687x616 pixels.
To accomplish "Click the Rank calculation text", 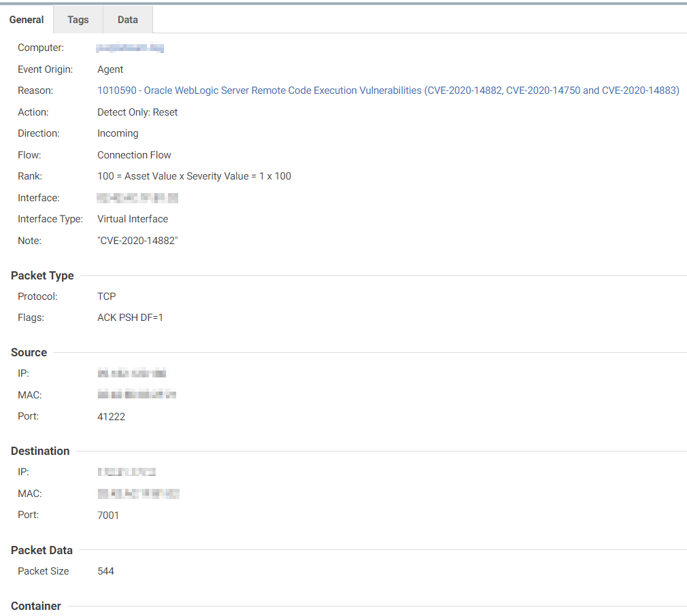I will coord(194,176).
